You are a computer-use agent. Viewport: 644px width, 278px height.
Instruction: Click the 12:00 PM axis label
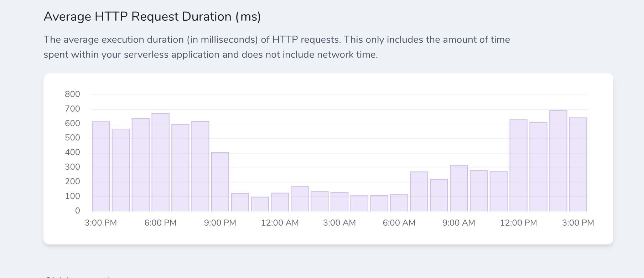519,223
